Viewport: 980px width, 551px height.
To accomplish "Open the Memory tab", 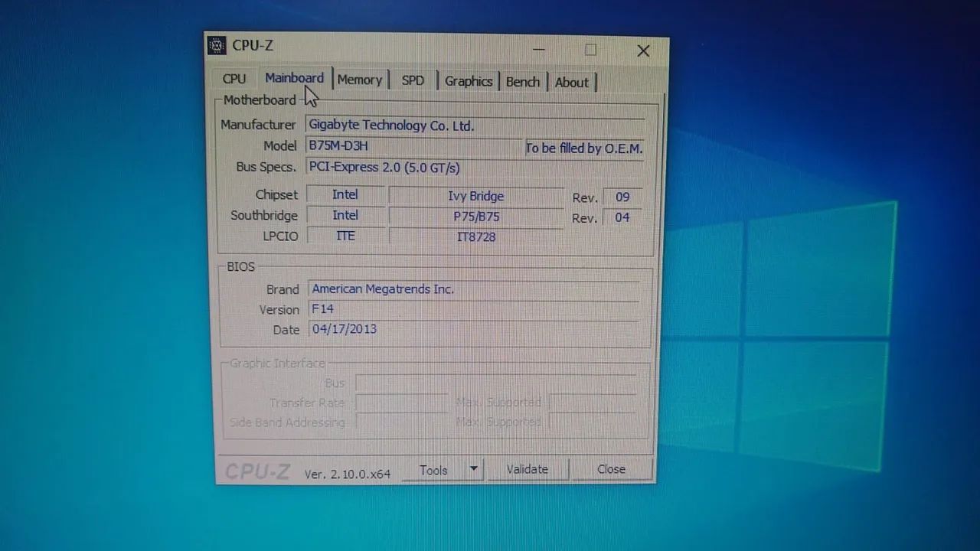I will [x=359, y=80].
